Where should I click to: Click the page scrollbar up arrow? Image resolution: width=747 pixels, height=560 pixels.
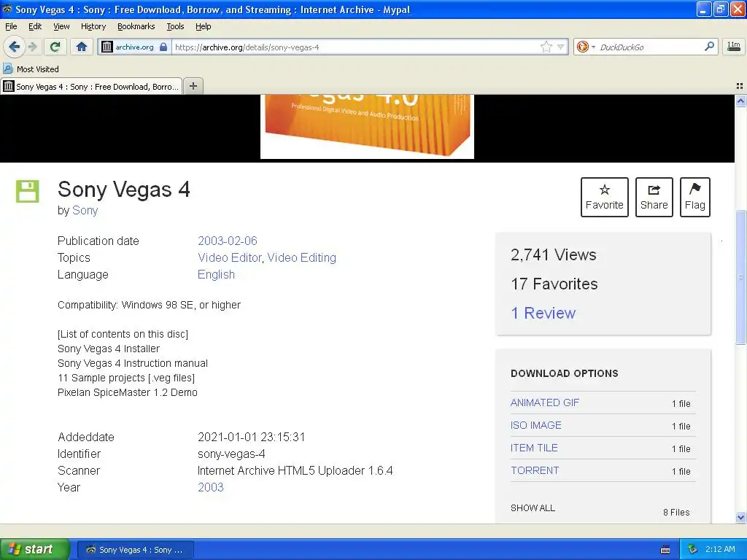pos(740,101)
